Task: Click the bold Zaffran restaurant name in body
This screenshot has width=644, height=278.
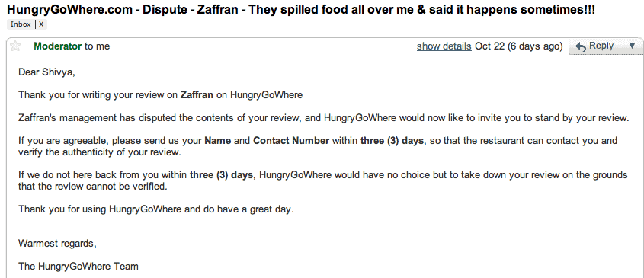Action: 197,95
